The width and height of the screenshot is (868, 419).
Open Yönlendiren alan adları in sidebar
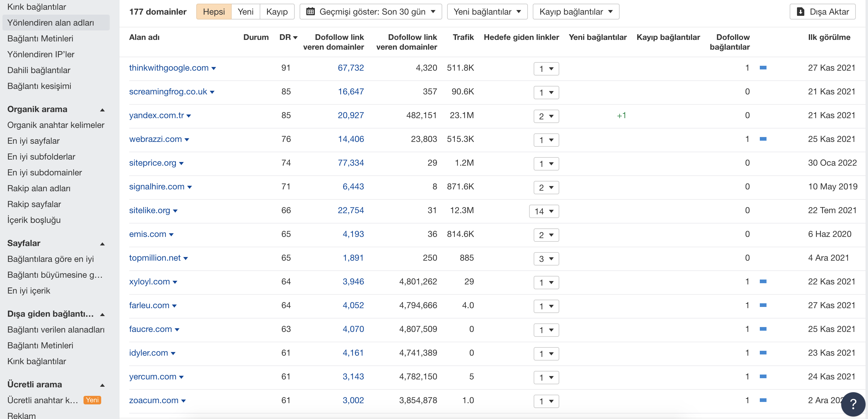[x=56, y=23]
